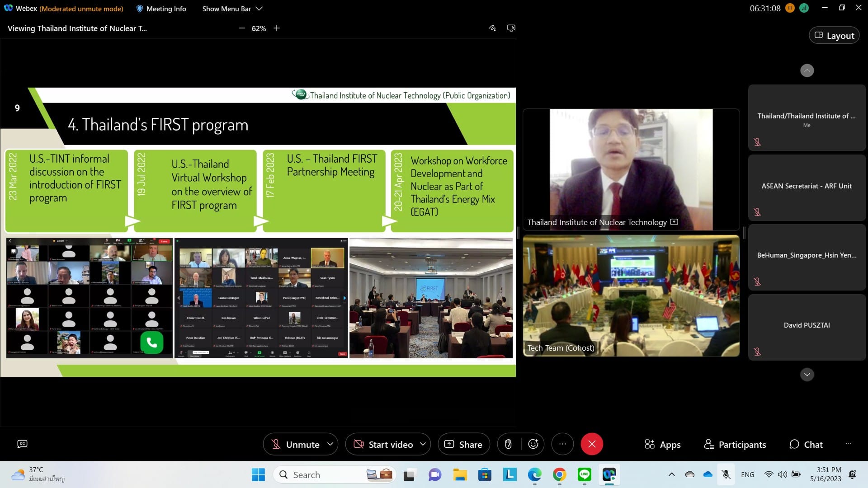
Task: Select the Tech Team (Cohost) video thumbnail
Action: [x=631, y=296]
